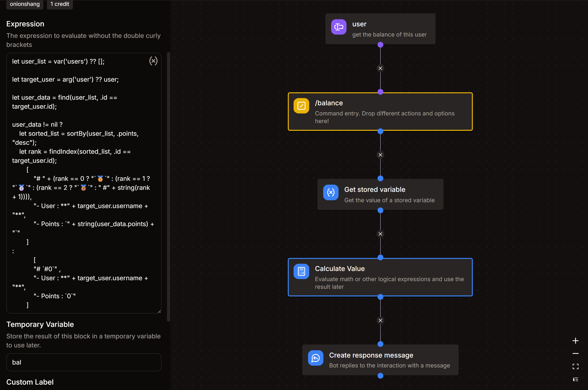The image size is (588, 390).
Task: Click the onionshang badge
Action: (x=25, y=4)
